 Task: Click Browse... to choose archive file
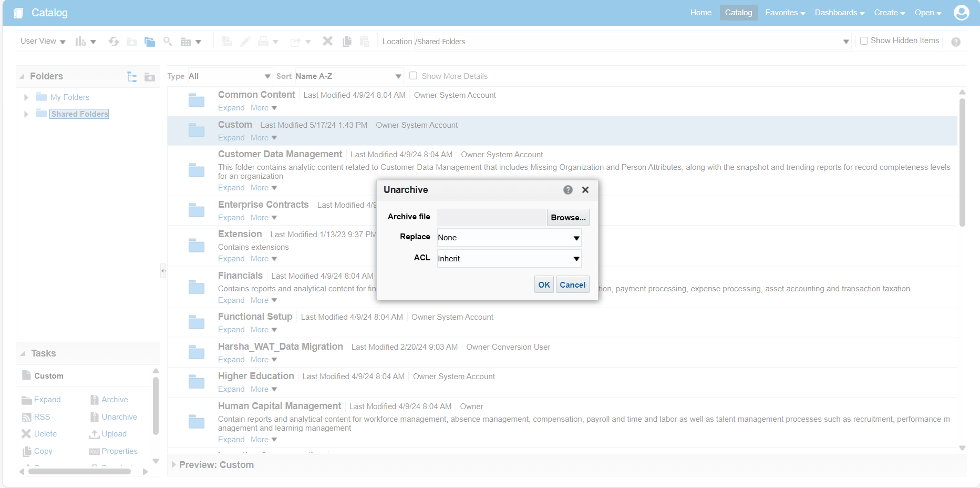tap(568, 217)
